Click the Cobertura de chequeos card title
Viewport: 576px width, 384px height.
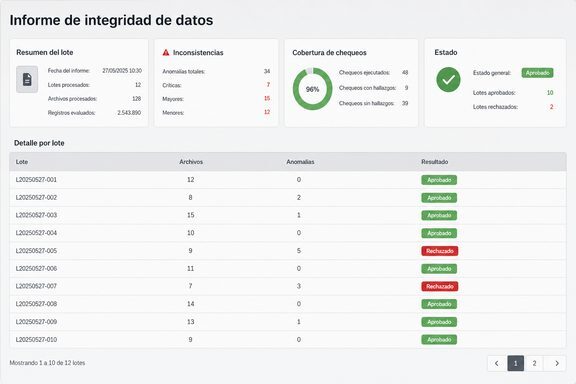330,53
